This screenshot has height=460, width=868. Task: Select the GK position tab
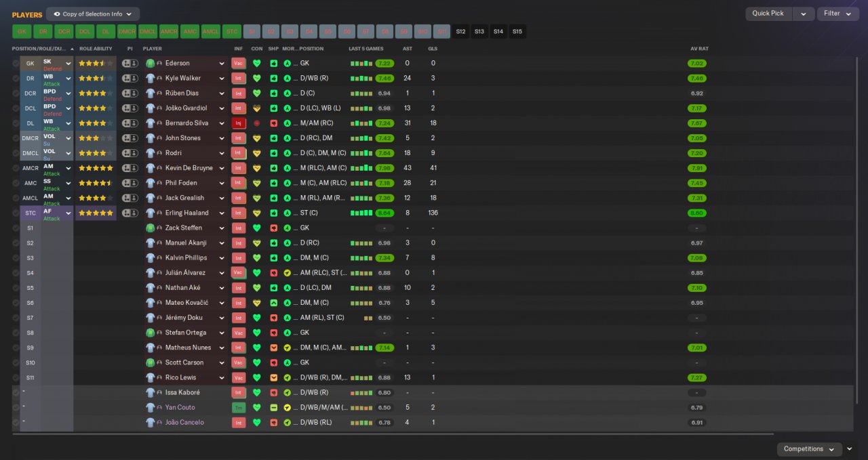[22, 31]
